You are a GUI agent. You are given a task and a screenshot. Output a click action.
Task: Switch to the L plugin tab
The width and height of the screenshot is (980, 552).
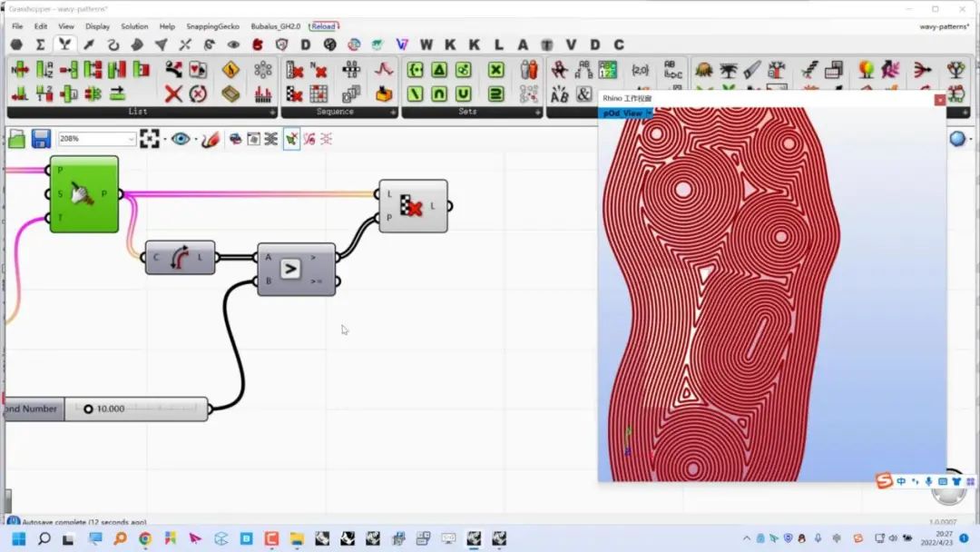499,45
